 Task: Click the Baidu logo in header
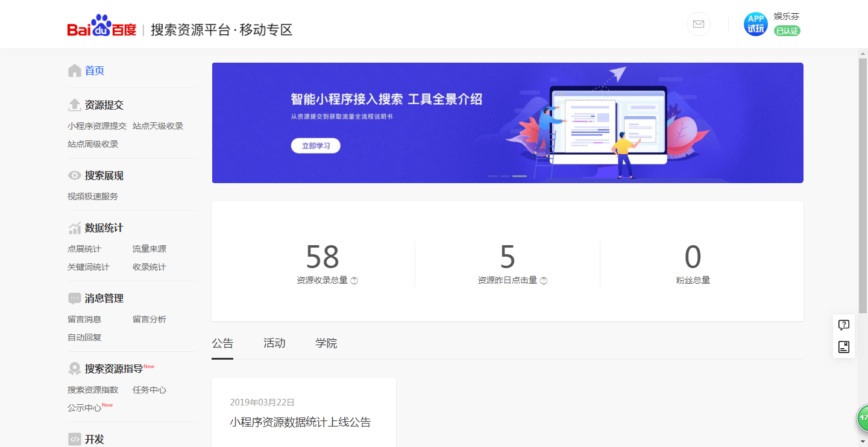[102, 25]
